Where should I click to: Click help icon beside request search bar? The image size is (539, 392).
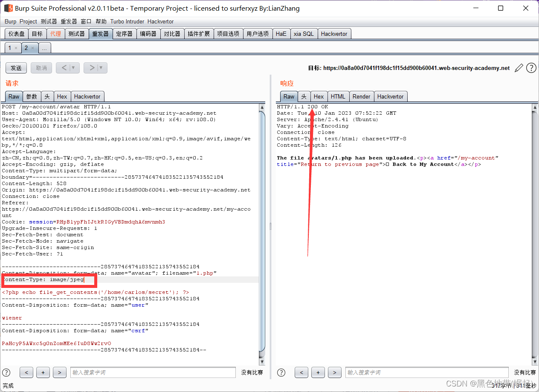pyautogui.click(x=6, y=372)
